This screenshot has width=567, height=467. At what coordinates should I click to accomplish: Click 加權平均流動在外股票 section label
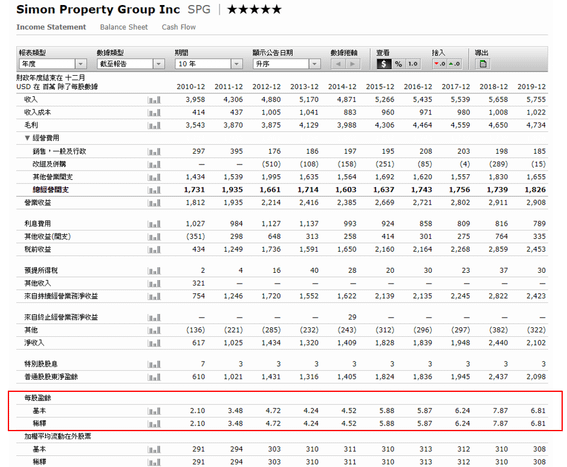coord(57,437)
